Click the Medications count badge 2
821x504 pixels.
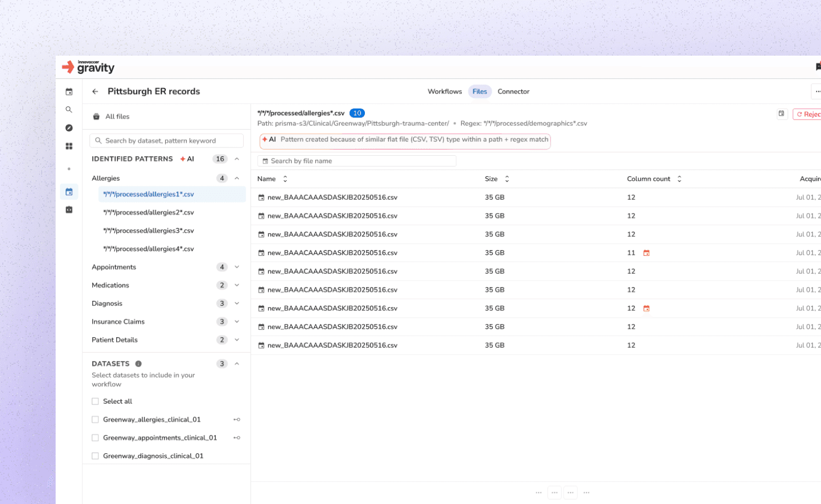pos(222,285)
